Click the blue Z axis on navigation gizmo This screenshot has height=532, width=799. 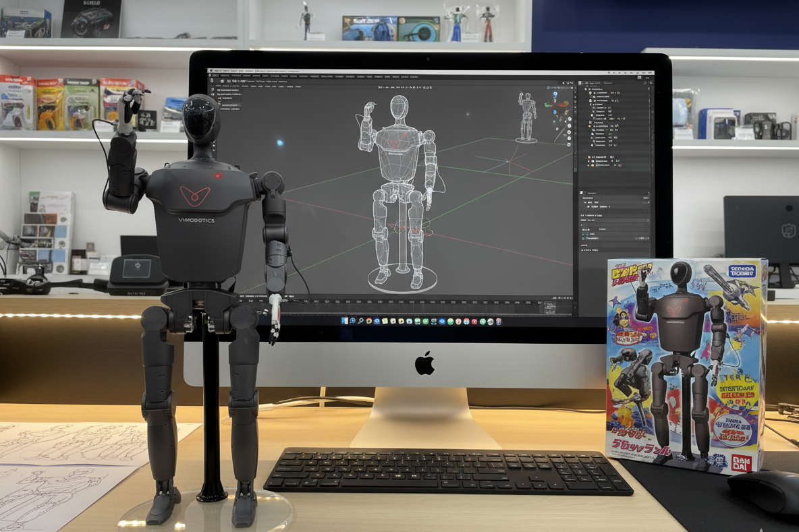[555, 94]
